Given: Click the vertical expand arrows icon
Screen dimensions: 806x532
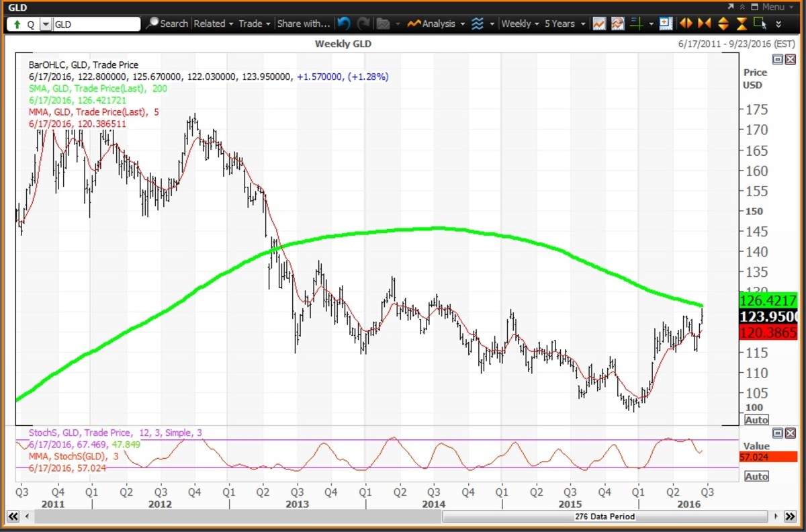Looking at the screenshot, I should 723,24.
